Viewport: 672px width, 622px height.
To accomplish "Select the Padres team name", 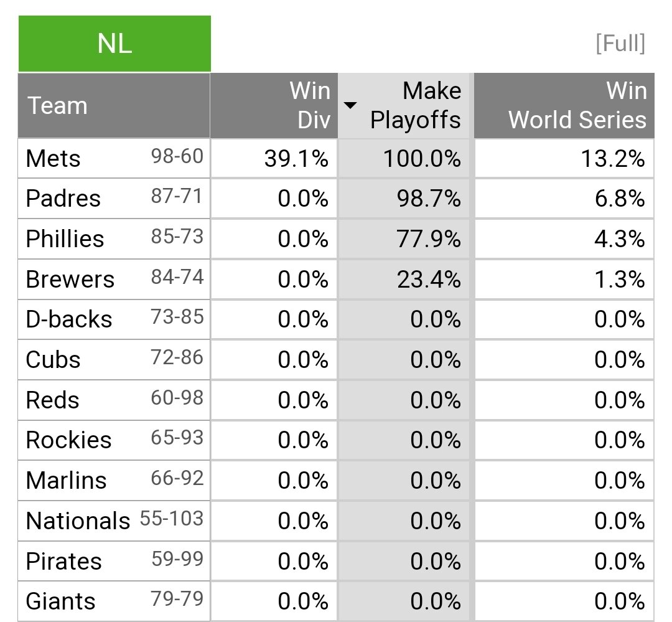I will click(x=63, y=199).
